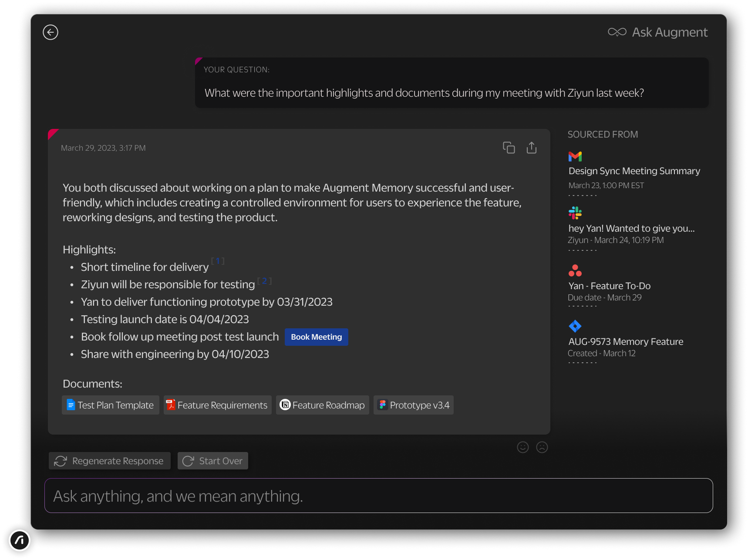Click the YOUR QUESTION: label

tap(236, 70)
